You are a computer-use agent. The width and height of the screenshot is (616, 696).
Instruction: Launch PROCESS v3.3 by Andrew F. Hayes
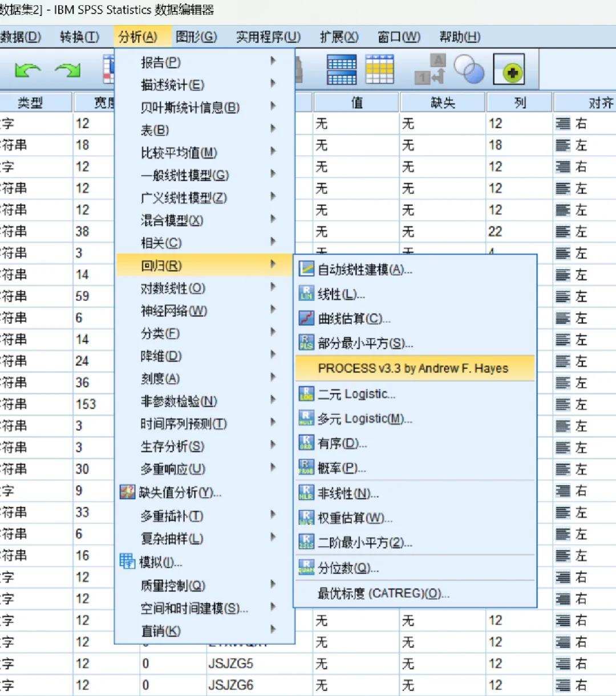pyautogui.click(x=413, y=368)
